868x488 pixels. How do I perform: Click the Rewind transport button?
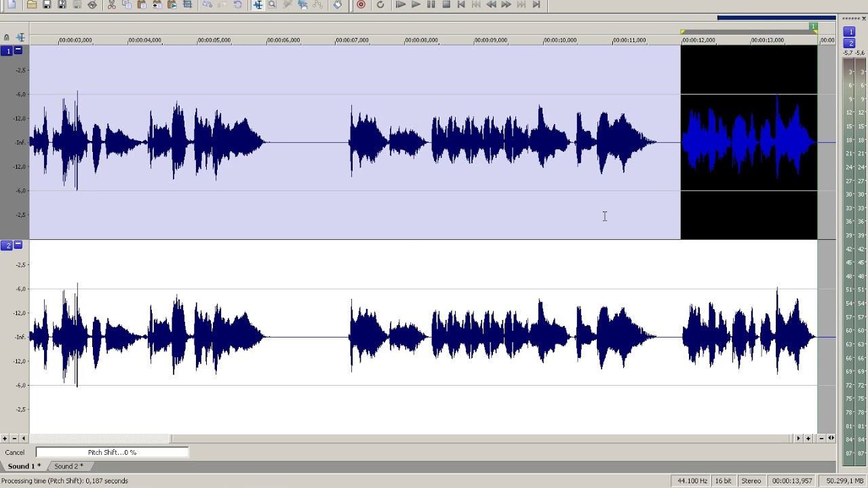coord(491,4)
